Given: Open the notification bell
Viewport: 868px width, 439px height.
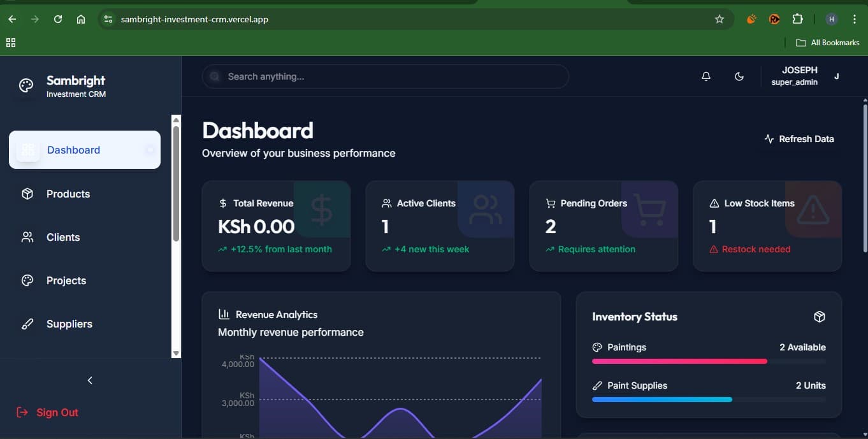Looking at the screenshot, I should (x=705, y=76).
